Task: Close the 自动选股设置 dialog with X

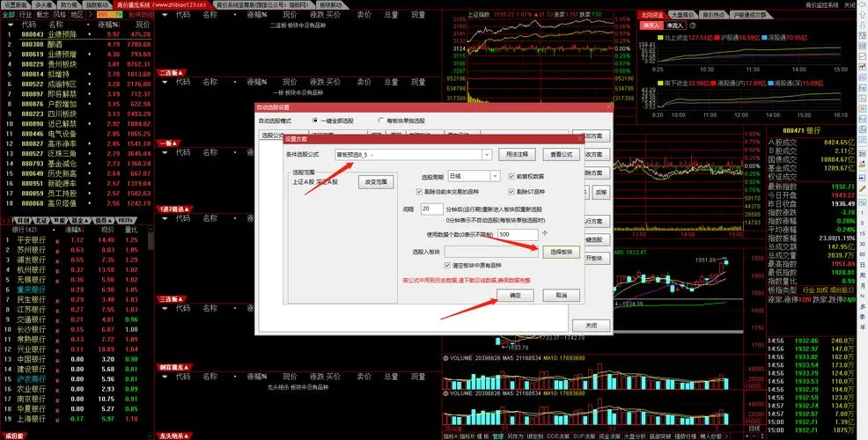Action: click(x=609, y=107)
